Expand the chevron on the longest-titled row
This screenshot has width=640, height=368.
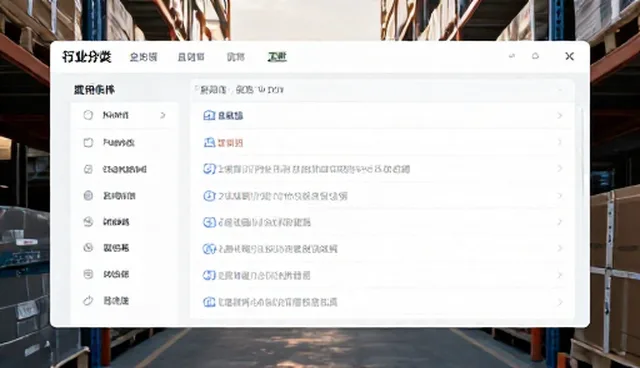tap(560, 169)
